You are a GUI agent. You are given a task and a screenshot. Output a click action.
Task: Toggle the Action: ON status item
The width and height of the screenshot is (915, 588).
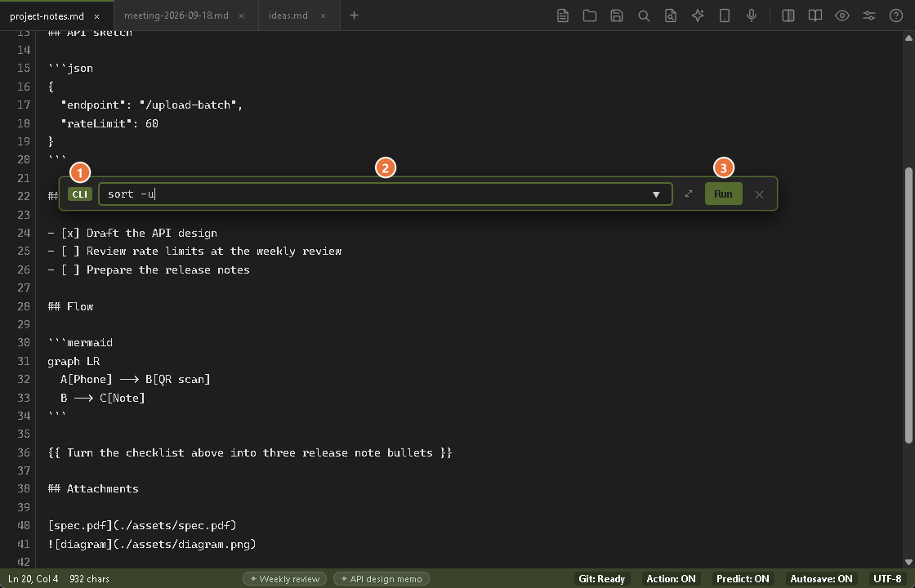click(x=671, y=579)
